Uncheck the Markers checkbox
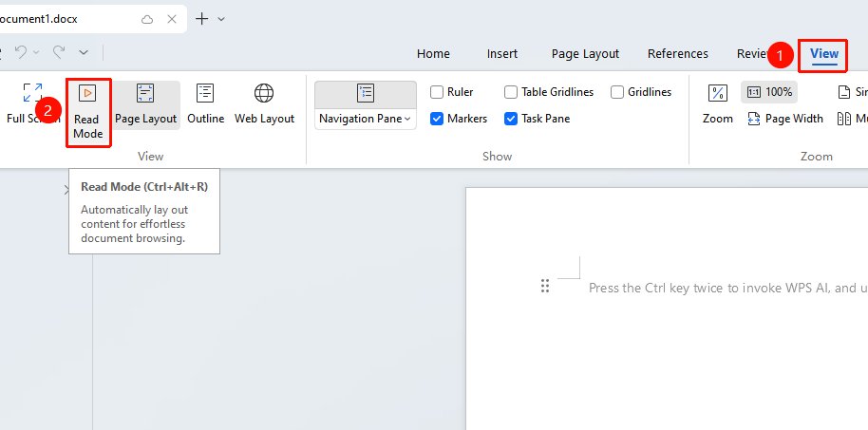The image size is (868, 430). 437,119
